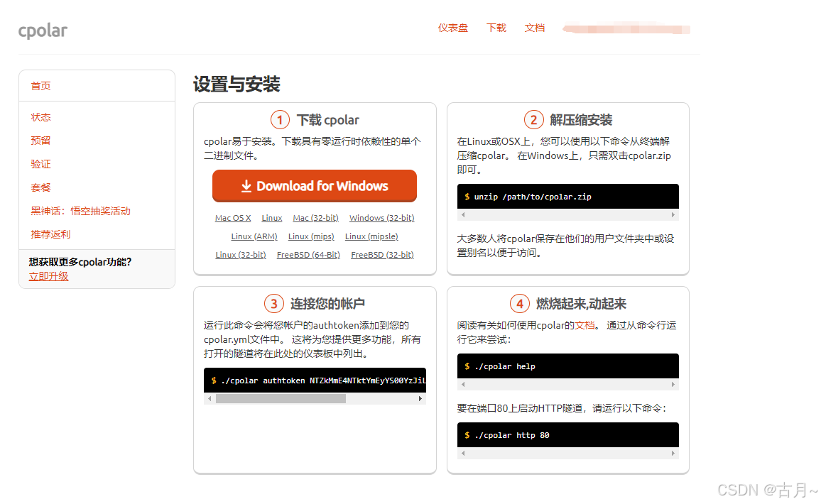Open the 仪表盘 menu item

pyautogui.click(x=453, y=28)
